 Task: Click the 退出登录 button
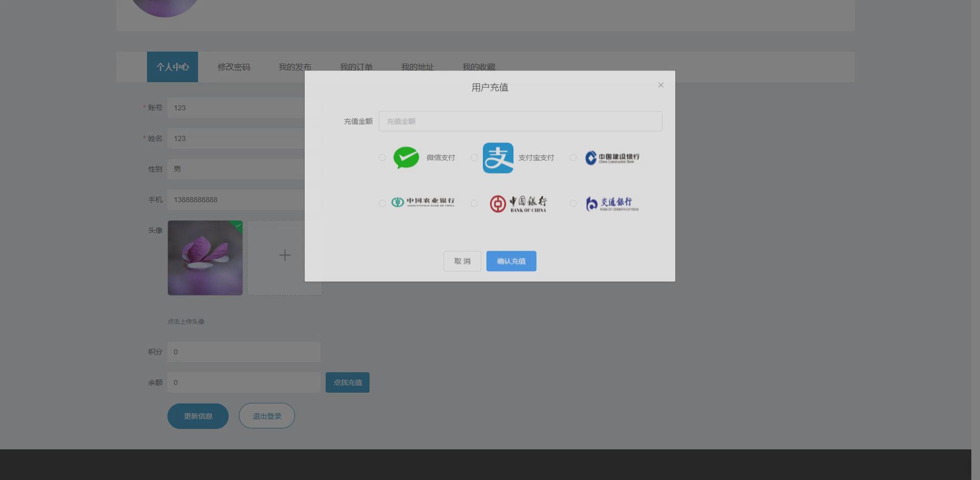click(267, 416)
